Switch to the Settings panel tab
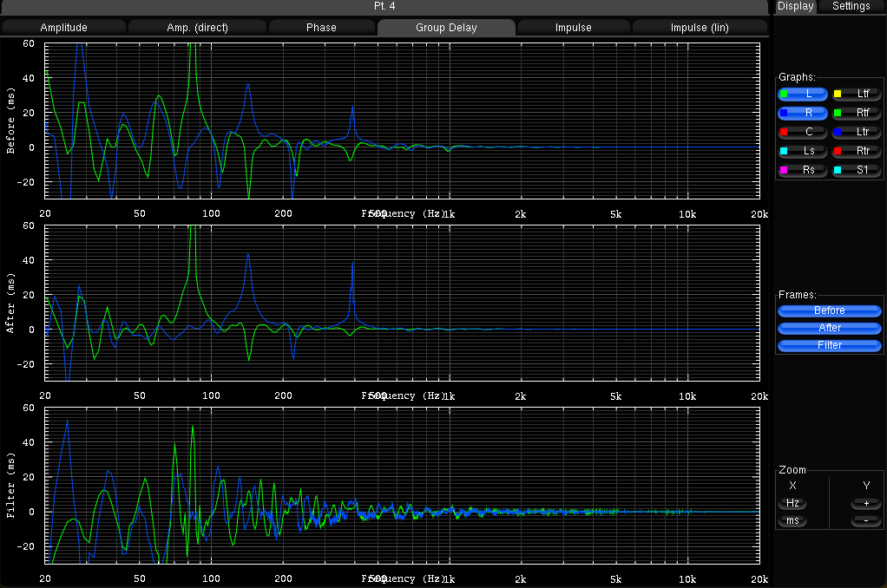 pyautogui.click(x=851, y=6)
